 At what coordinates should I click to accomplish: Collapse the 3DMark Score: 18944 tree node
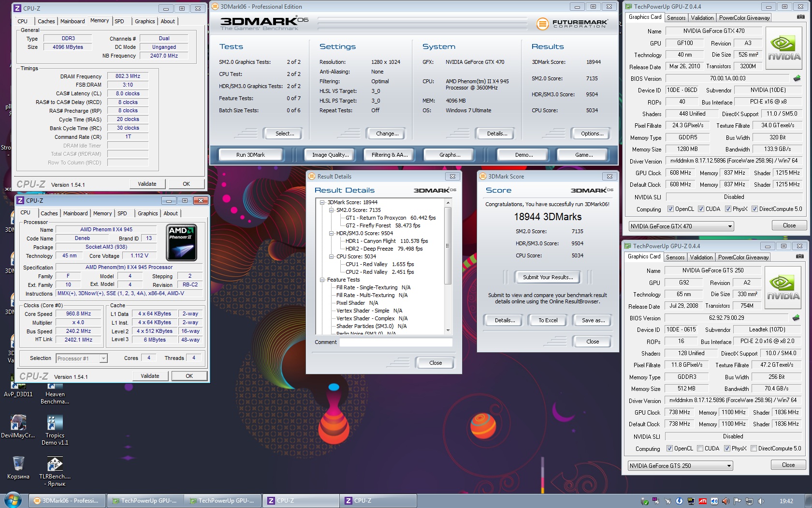(x=322, y=202)
